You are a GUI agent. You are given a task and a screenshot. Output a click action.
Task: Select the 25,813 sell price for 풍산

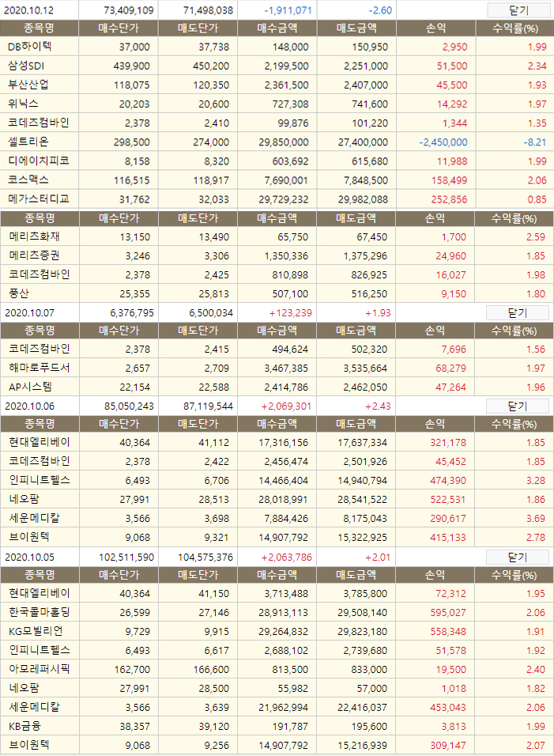(x=213, y=294)
